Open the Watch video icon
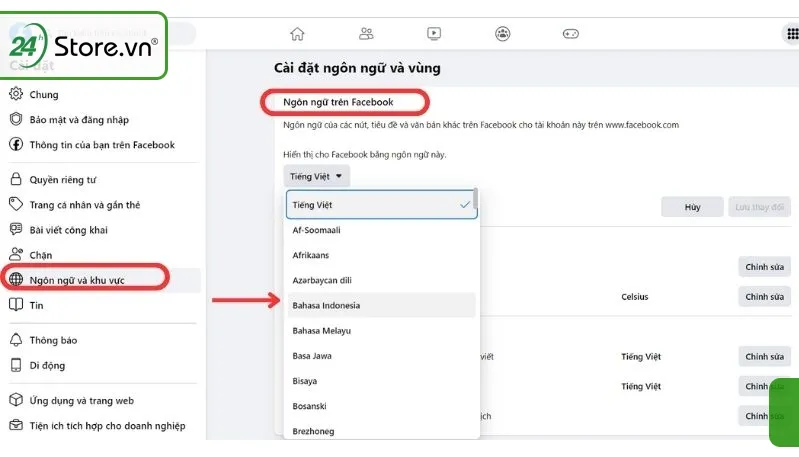 [434, 33]
